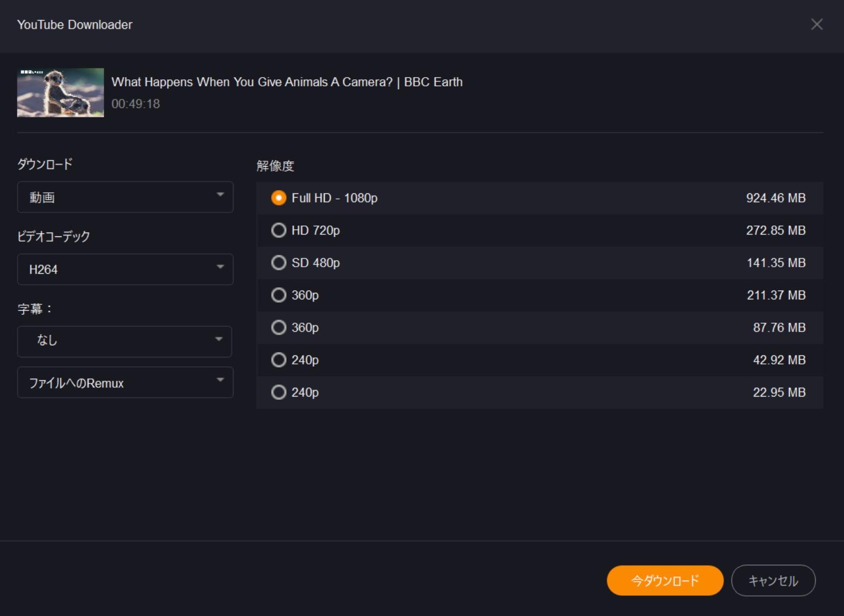Click the キャンセル button
Image resolution: width=844 pixels, height=616 pixels.
(773, 581)
